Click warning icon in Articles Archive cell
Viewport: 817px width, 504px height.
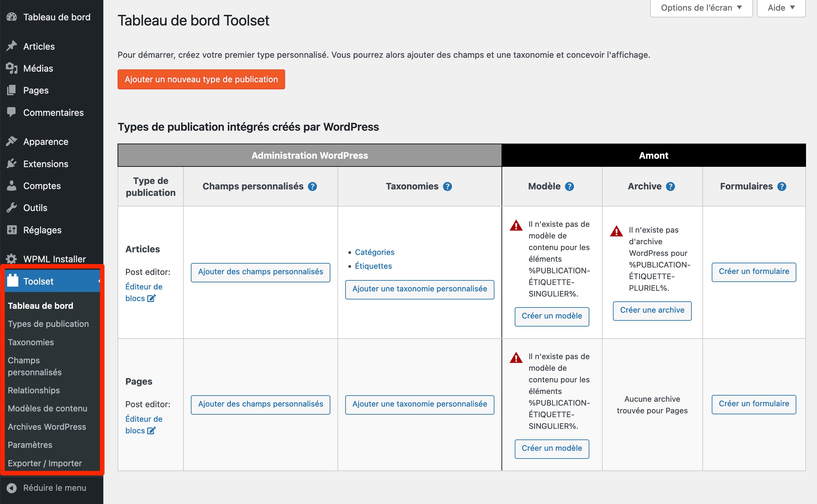click(x=616, y=231)
